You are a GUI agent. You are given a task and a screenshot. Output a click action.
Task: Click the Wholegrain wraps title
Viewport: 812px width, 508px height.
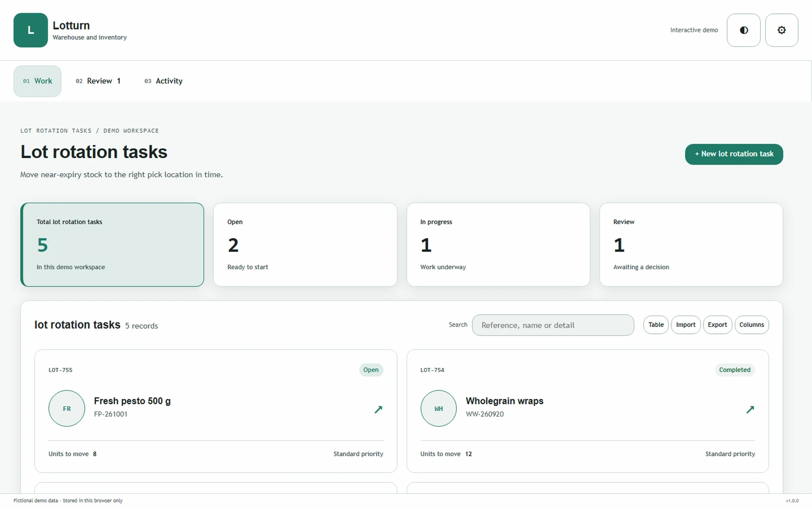click(x=504, y=401)
